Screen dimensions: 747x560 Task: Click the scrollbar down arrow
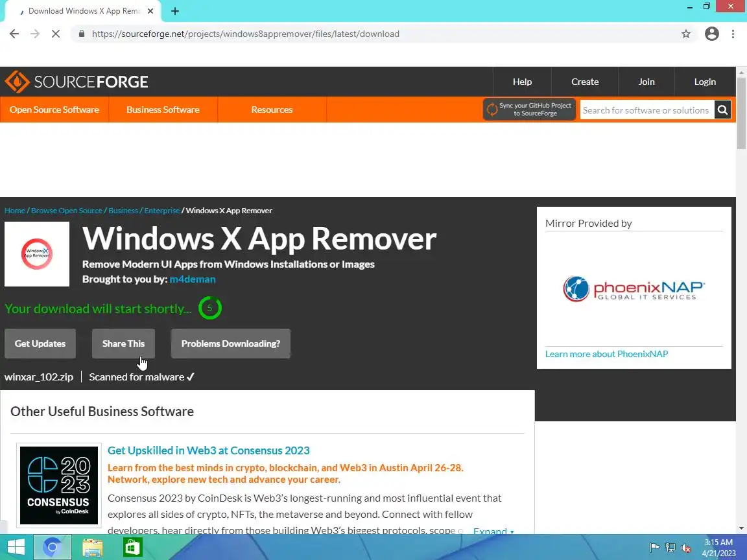coord(741,528)
